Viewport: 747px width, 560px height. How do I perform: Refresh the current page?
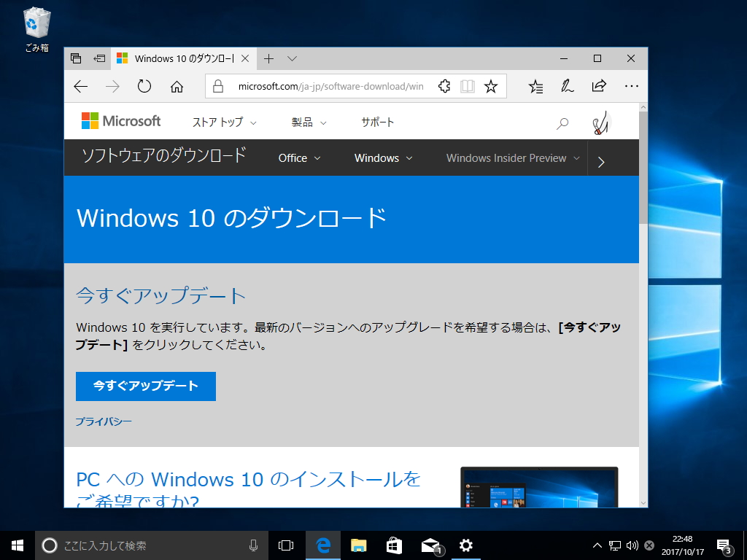(144, 86)
